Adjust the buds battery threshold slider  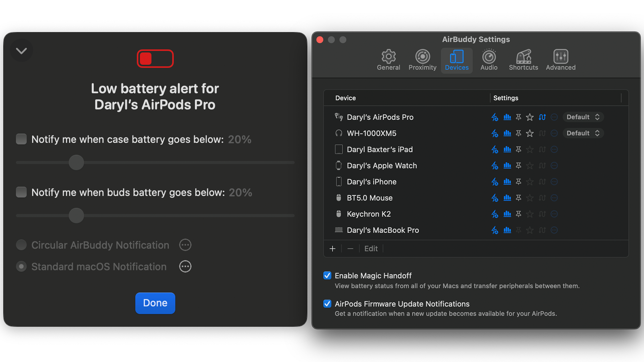[x=76, y=216]
